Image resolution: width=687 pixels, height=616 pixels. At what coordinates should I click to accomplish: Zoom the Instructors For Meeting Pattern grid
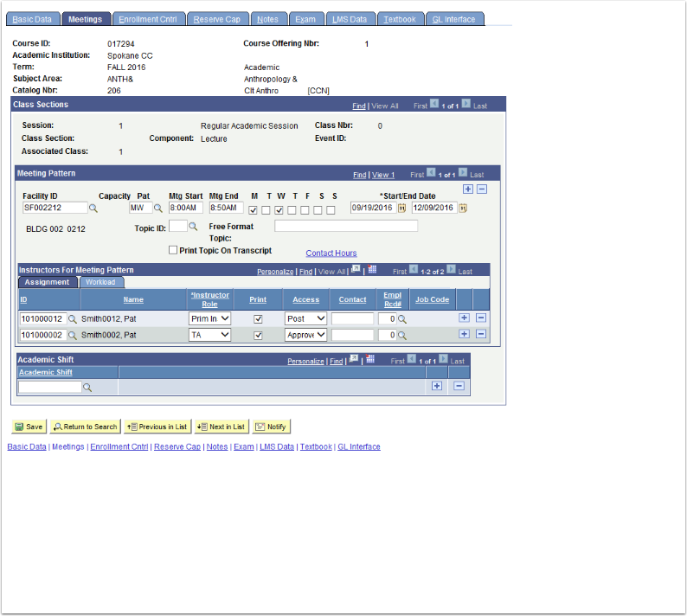356,269
